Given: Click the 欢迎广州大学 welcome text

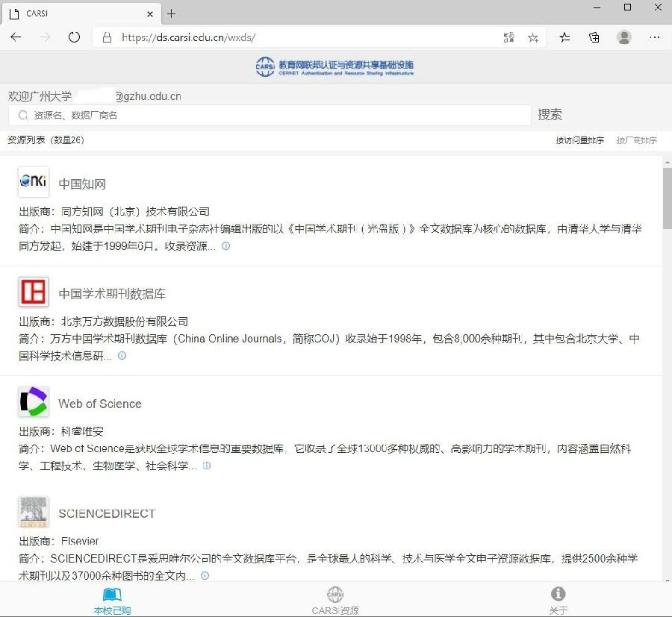Looking at the screenshot, I should point(40,96).
